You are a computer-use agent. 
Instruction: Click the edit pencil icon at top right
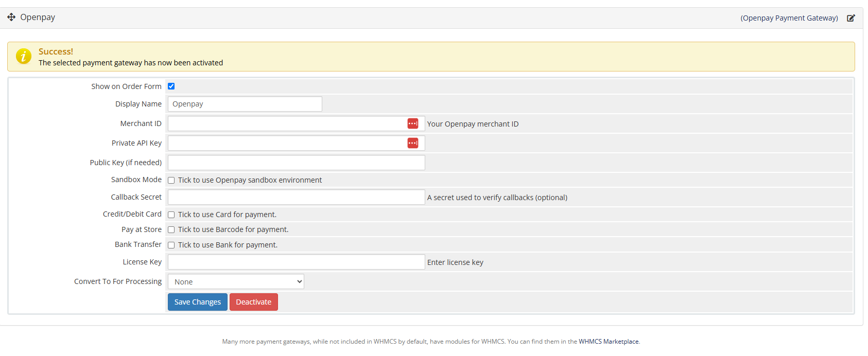[851, 18]
